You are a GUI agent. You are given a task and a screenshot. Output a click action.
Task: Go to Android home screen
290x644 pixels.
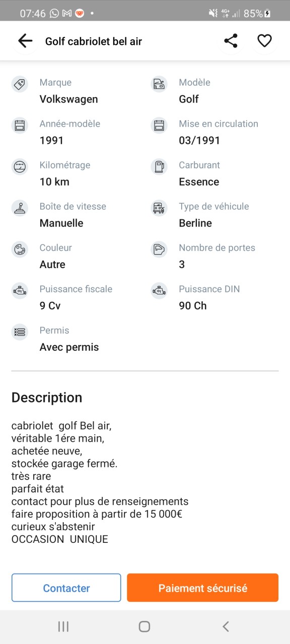pyautogui.click(x=144, y=626)
